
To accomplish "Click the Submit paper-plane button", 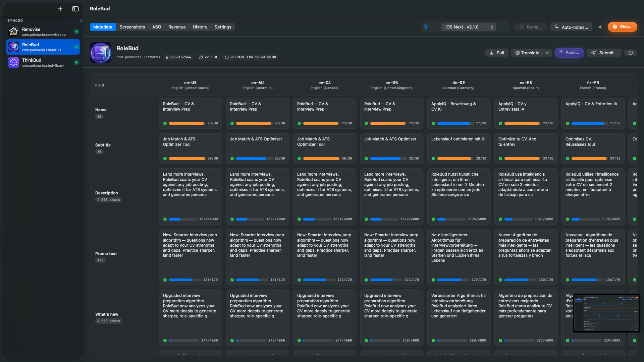I will click(604, 53).
